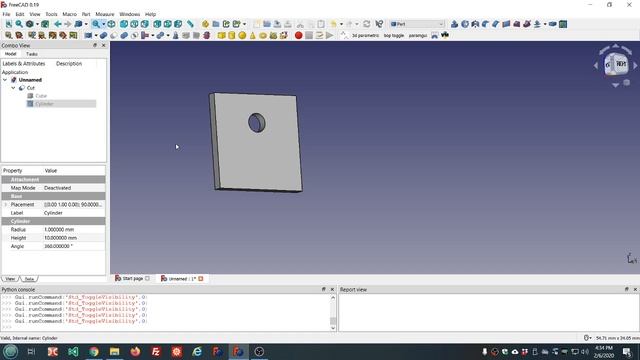Edit the Height value 10.000000 mm

pos(73,238)
